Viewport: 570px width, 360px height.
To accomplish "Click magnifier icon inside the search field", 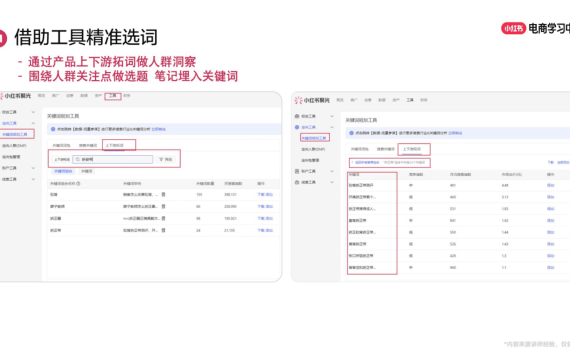I will coord(77,159).
